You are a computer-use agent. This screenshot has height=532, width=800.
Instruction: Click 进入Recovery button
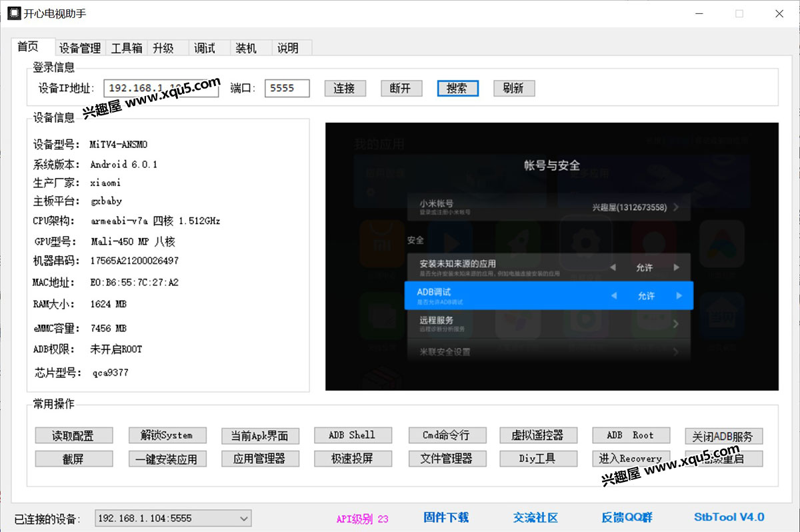(x=631, y=459)
